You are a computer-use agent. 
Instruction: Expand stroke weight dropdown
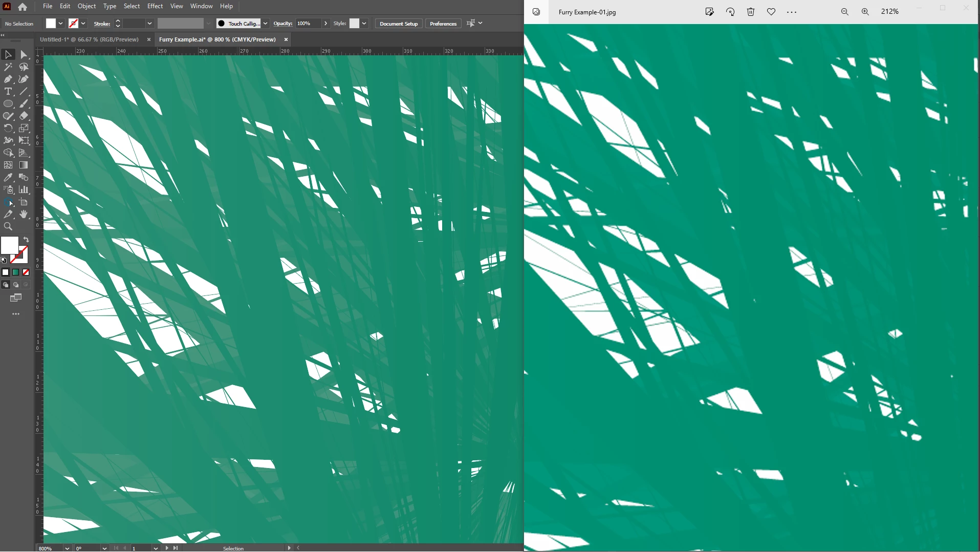click(x=149, y=24)
